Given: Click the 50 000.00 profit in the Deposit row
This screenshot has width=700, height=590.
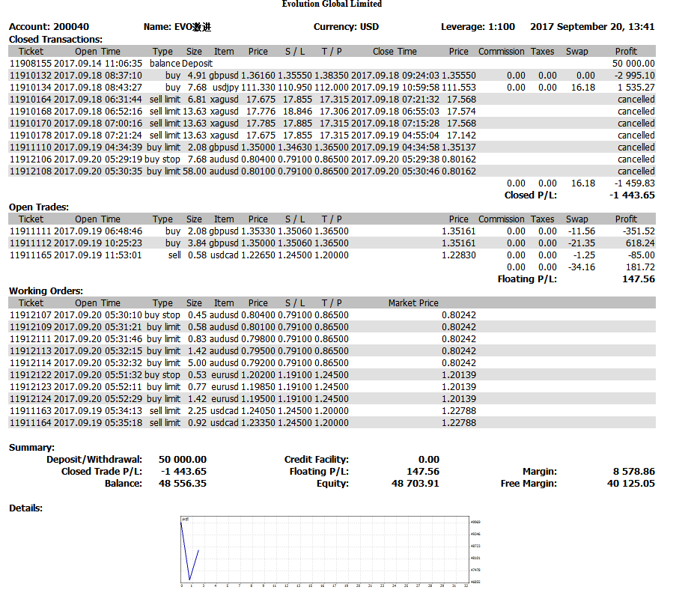Looking at the screenshot, I should click(x=633, y=64).
